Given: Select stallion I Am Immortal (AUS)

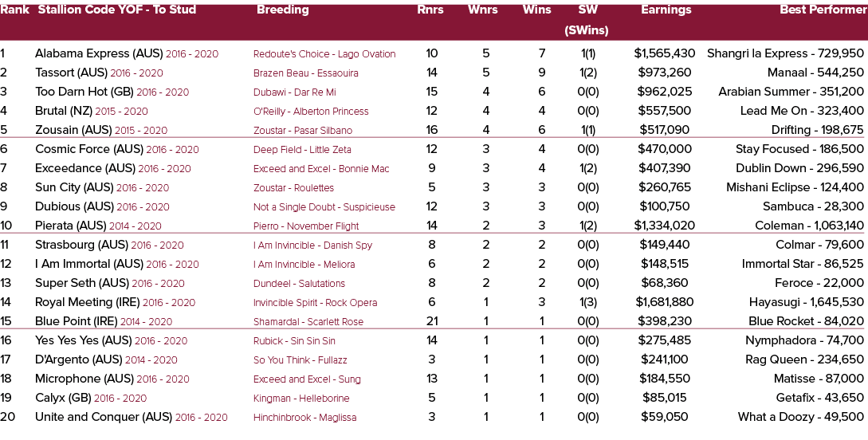Looking at the screenshot, I should pyautogui.click(x=89, y=264).
